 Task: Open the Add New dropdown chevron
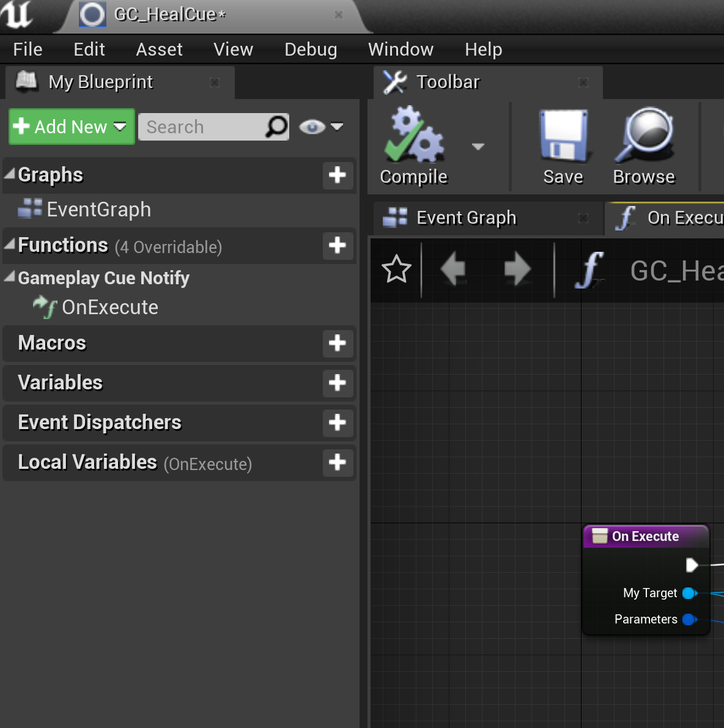click(x=120, y=127)
